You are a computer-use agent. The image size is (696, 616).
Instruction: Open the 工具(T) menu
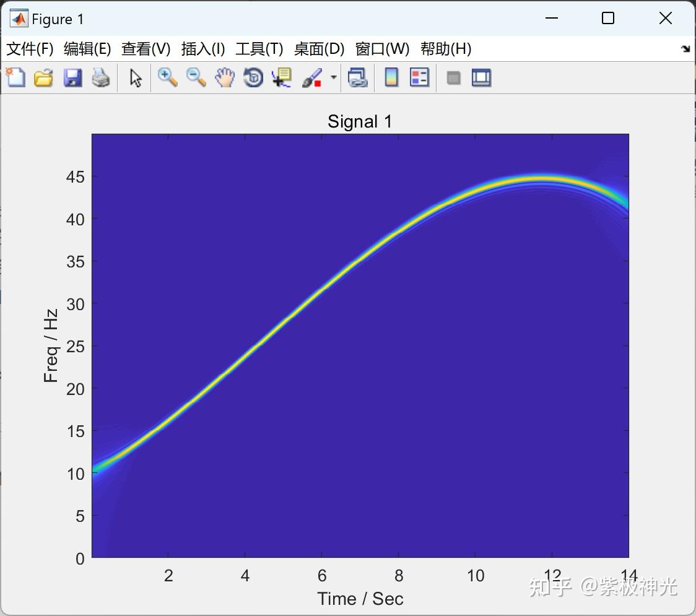259,49
